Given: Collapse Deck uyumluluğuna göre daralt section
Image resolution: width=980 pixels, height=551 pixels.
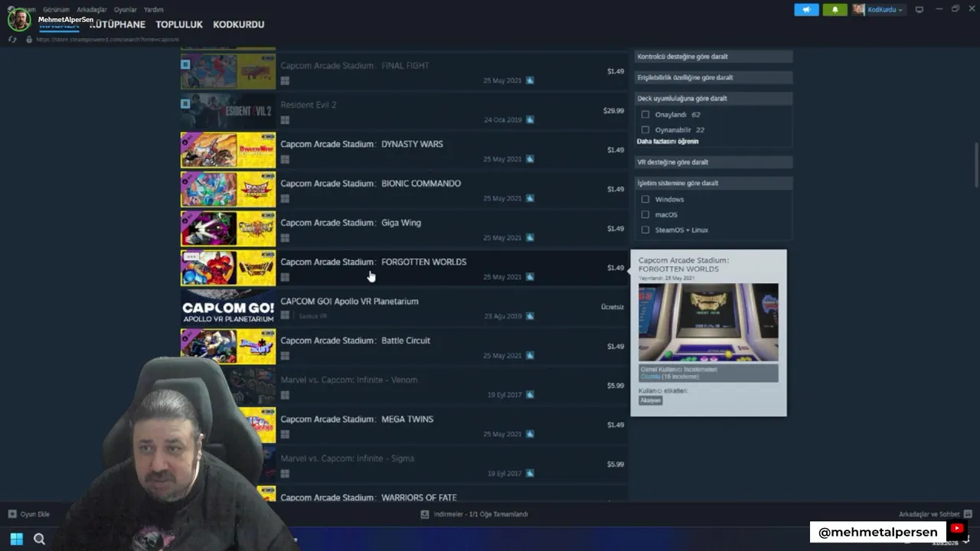Looking at the screenshot, I should pyautogui.click(x=714, y=98).
